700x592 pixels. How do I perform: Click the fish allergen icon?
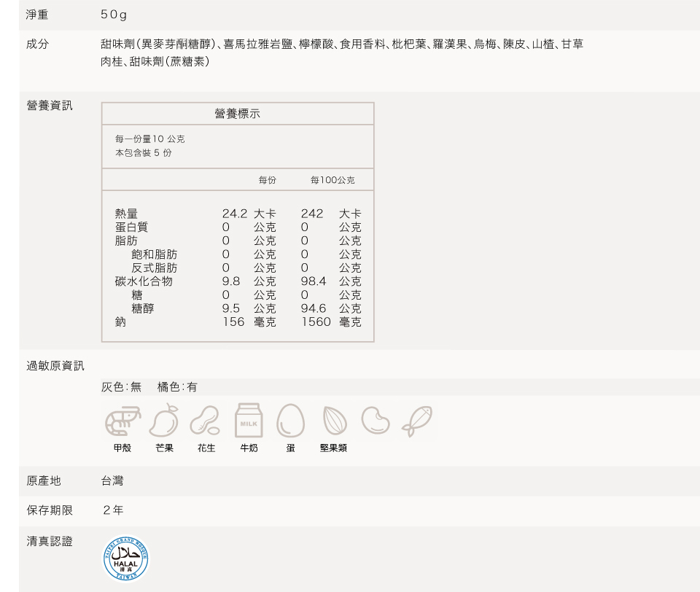(416, 421)
